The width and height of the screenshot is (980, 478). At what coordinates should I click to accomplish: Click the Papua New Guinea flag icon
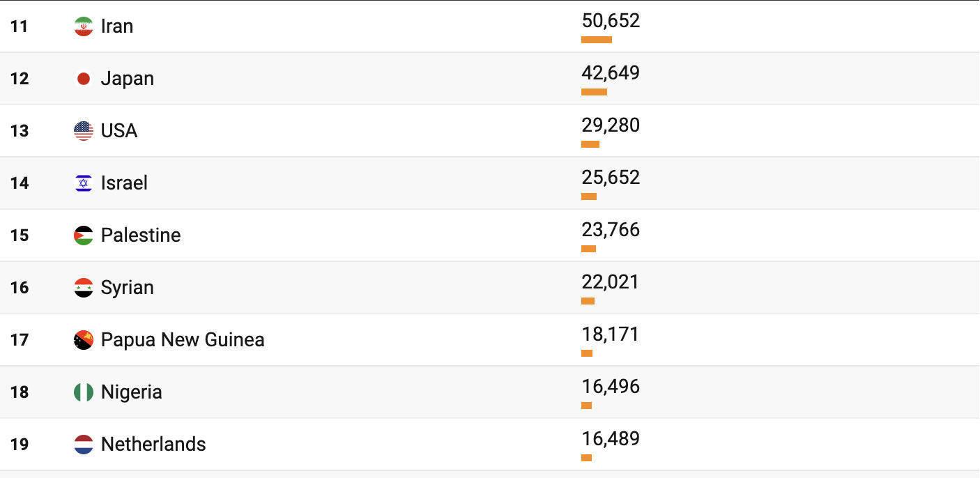(x=84, y=340)
